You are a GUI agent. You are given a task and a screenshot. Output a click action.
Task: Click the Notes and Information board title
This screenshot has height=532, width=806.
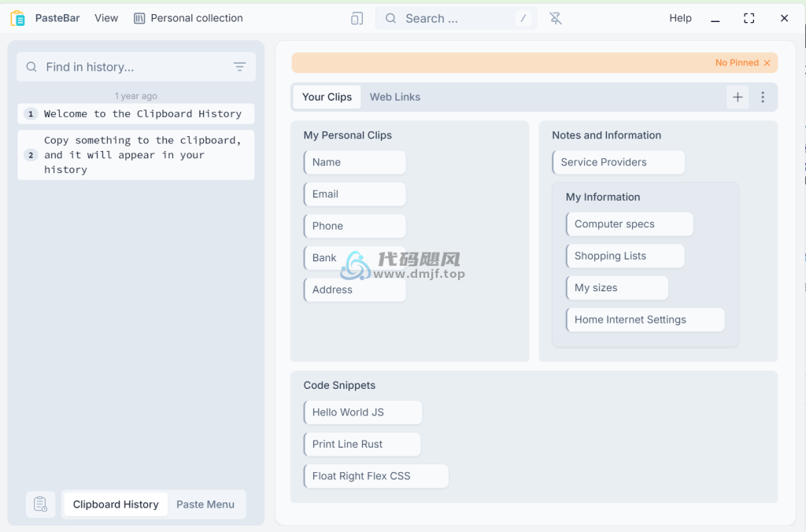(x=607, y=135)
